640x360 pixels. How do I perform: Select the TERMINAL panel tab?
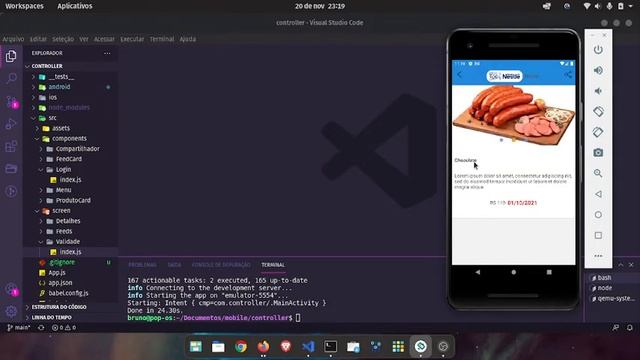(x=273, y=265)
